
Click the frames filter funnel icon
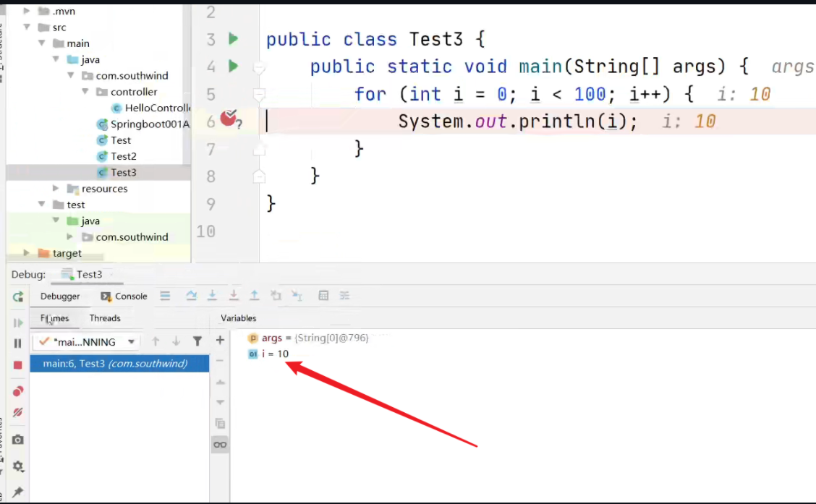pos(197,341)
